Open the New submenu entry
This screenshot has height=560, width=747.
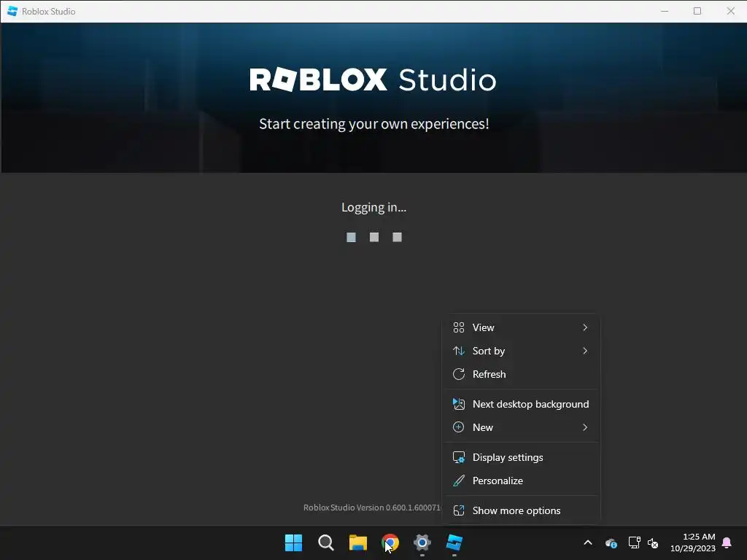(521, 427)
